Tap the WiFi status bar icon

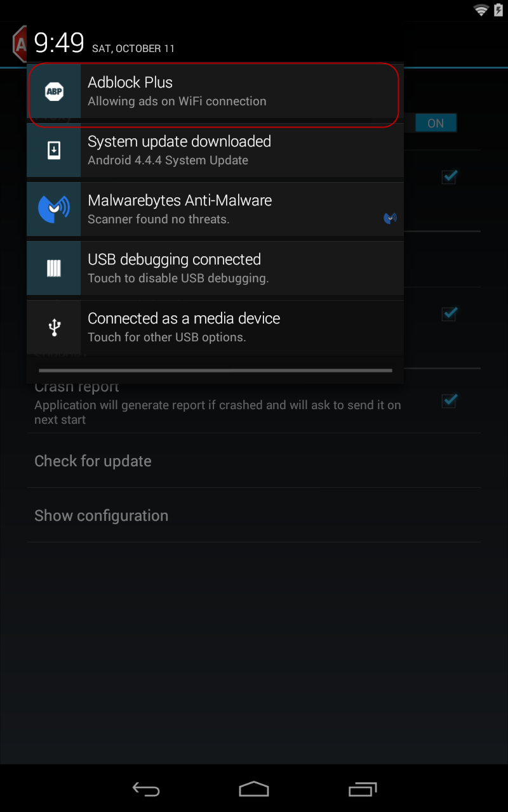481,10
